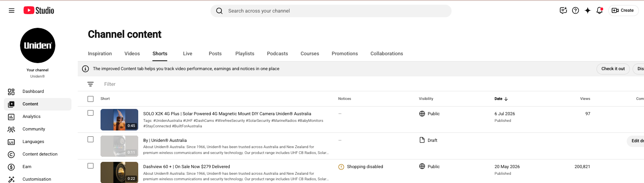The height and width of the screenshot is (183, 644).
Task: Click the globe icon for SOLO X2K short
Action: (x=422, y=114)
